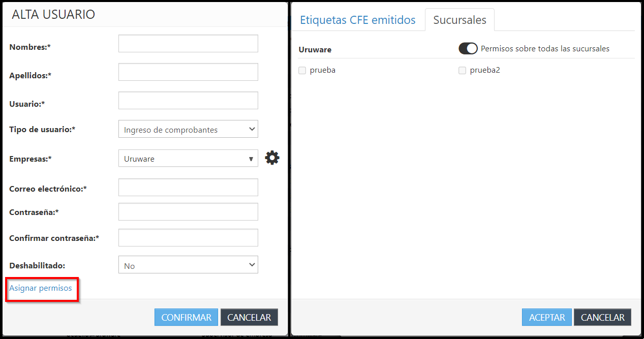Click the Correo electrónico field
This screenshot has width=644, height=339.
coord(188,188)
